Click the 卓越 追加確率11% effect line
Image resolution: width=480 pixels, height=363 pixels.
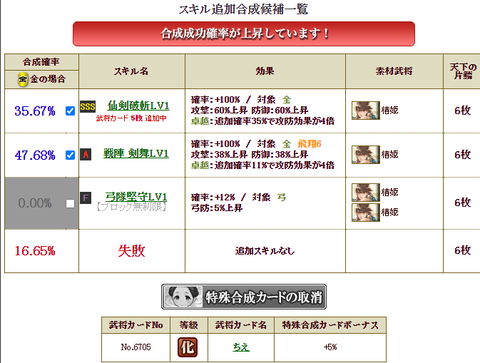coord(263,165)
